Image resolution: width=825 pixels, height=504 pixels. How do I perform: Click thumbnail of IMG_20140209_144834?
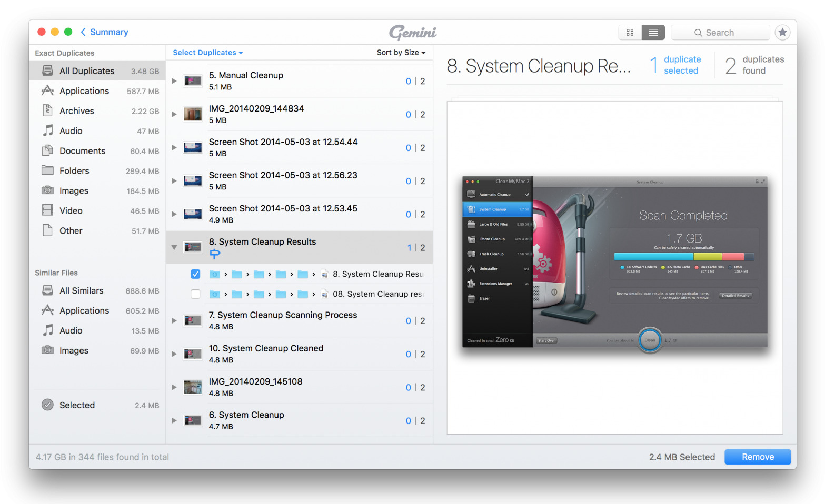[x=193, y=114]
